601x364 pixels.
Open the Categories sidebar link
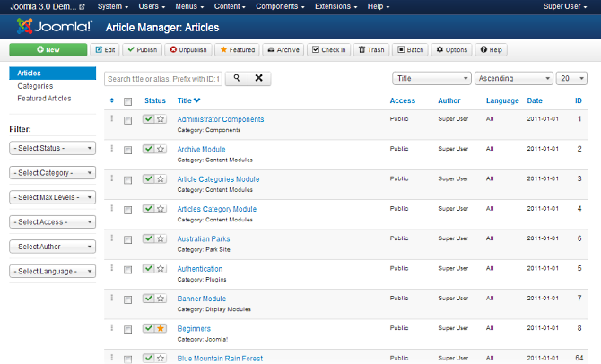[x=35, y=86]
